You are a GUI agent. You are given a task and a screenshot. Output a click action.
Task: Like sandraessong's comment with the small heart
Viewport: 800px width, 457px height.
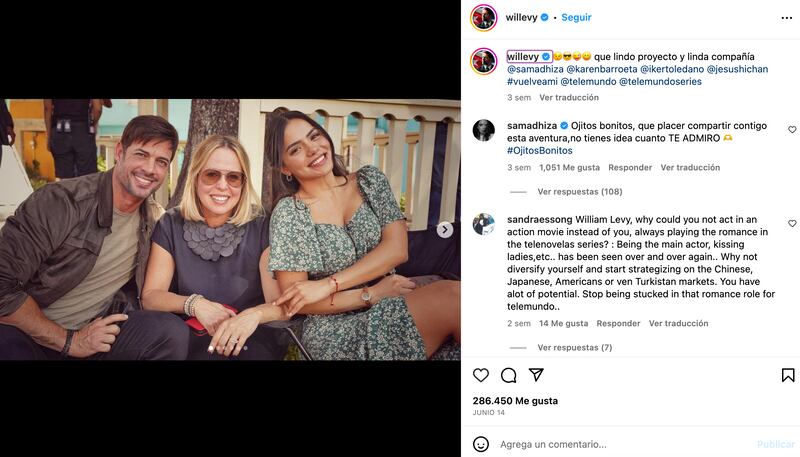point(792,223)
